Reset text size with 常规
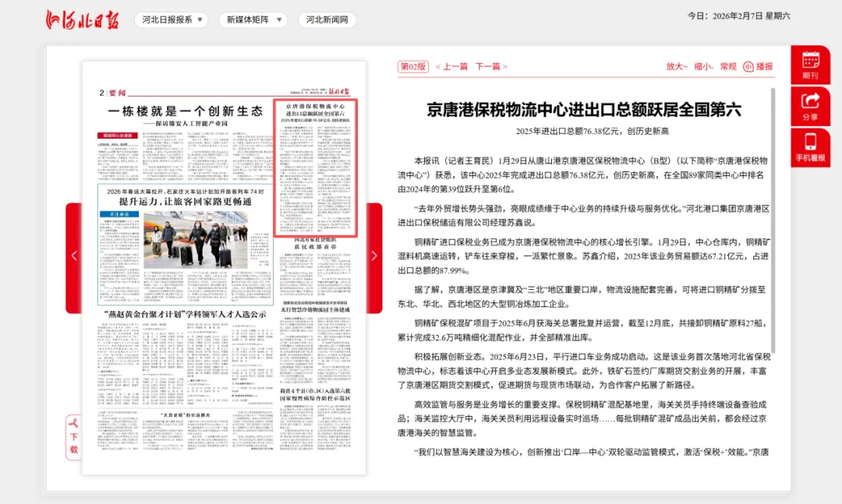 click(x=728, y=66)
